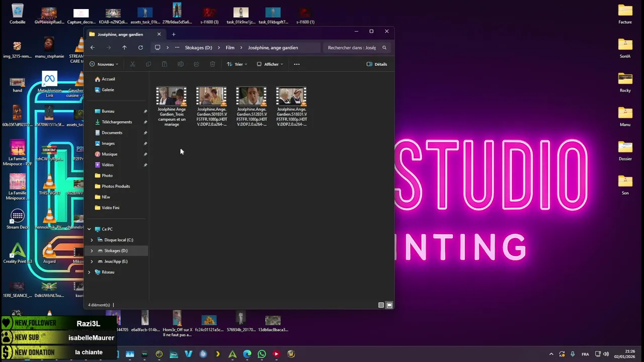
Task: Expand Jeux/App (E:) drive node
Action: click(92, 261)
